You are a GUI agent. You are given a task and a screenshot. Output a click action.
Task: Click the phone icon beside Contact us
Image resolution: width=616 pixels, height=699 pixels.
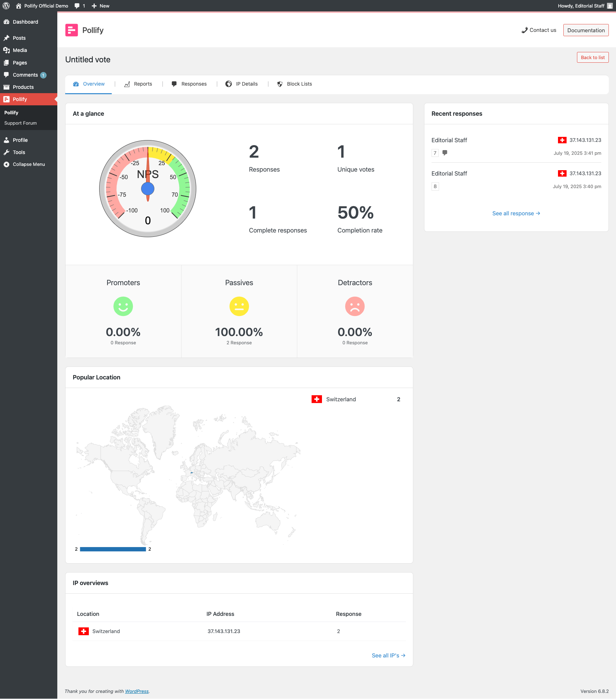click(524, 30)
